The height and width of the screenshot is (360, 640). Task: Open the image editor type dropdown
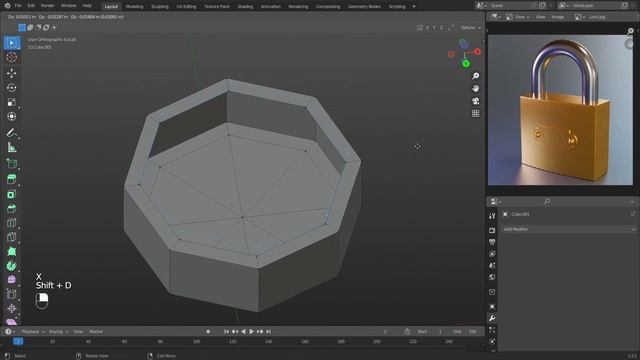tap(496, 17)
